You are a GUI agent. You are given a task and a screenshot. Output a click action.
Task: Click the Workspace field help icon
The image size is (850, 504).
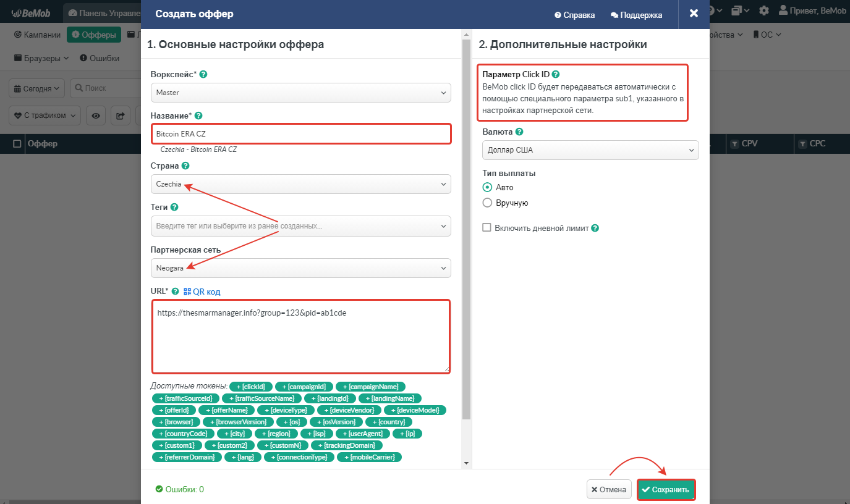(x=203, y=74)
